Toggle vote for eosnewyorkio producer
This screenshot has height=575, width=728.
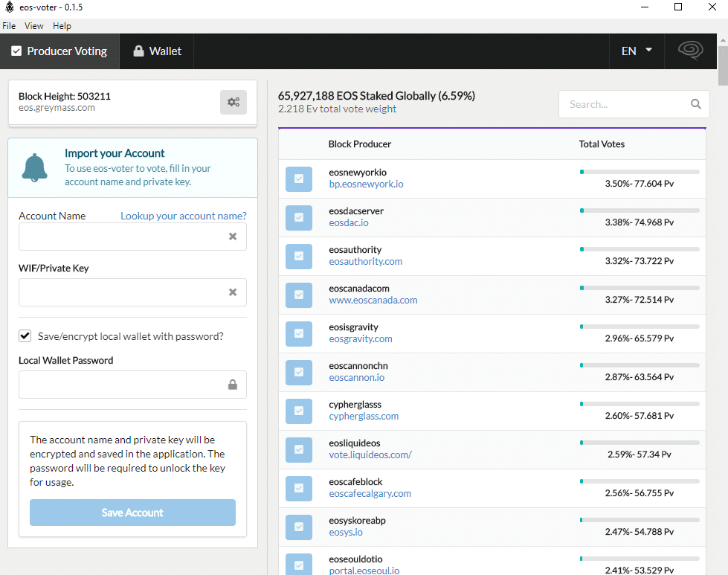298,179
